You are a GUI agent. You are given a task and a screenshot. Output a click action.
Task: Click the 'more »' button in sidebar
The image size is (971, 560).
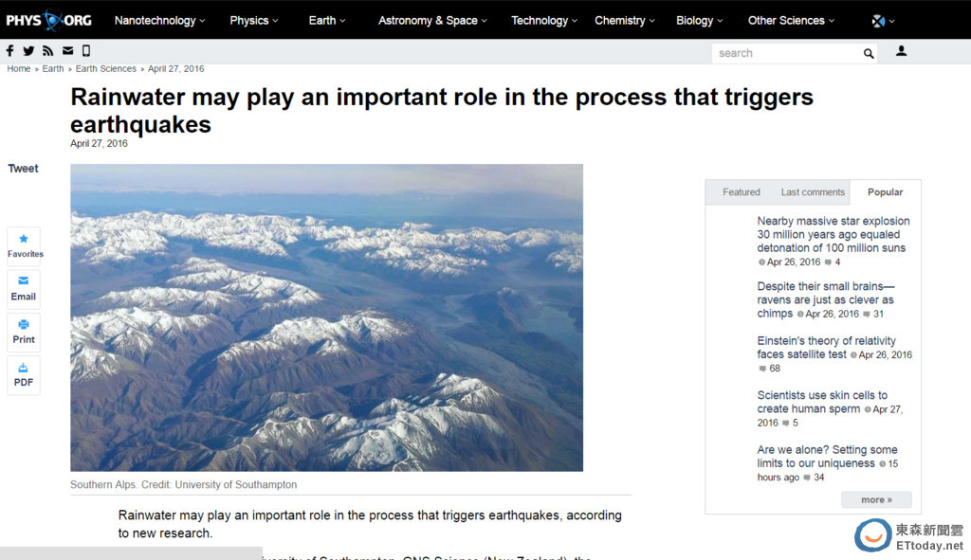[x=876, y=499]
